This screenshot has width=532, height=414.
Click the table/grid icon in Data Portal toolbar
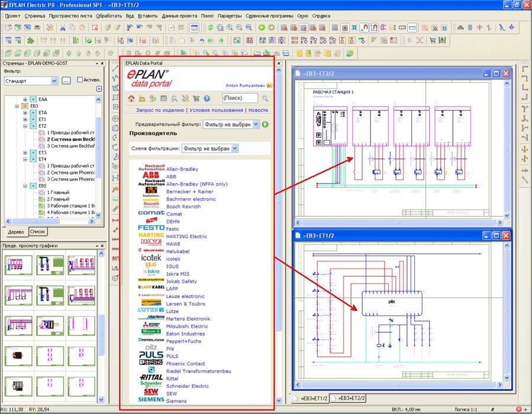tap(163, 99)
